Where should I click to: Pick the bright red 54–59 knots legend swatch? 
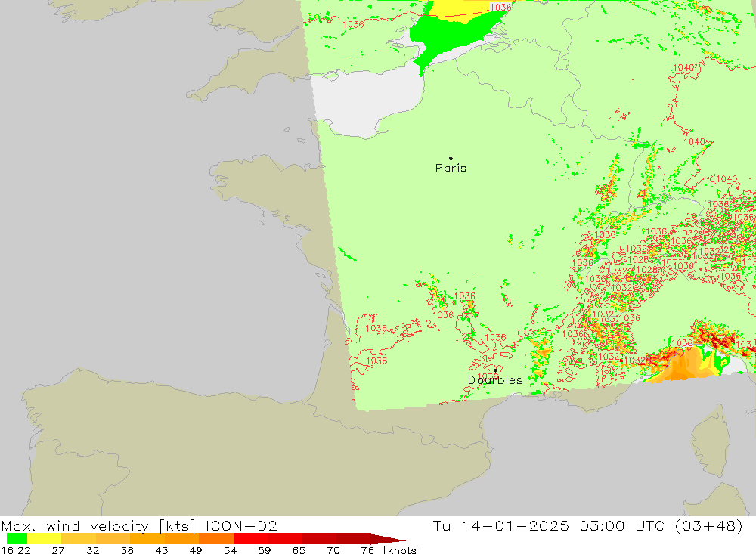(250, 538)
